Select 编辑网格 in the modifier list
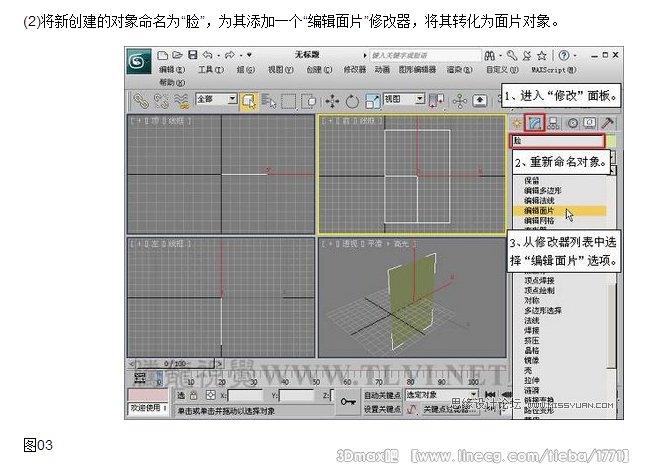Viewport: 658px width, 473px height. 539,221
